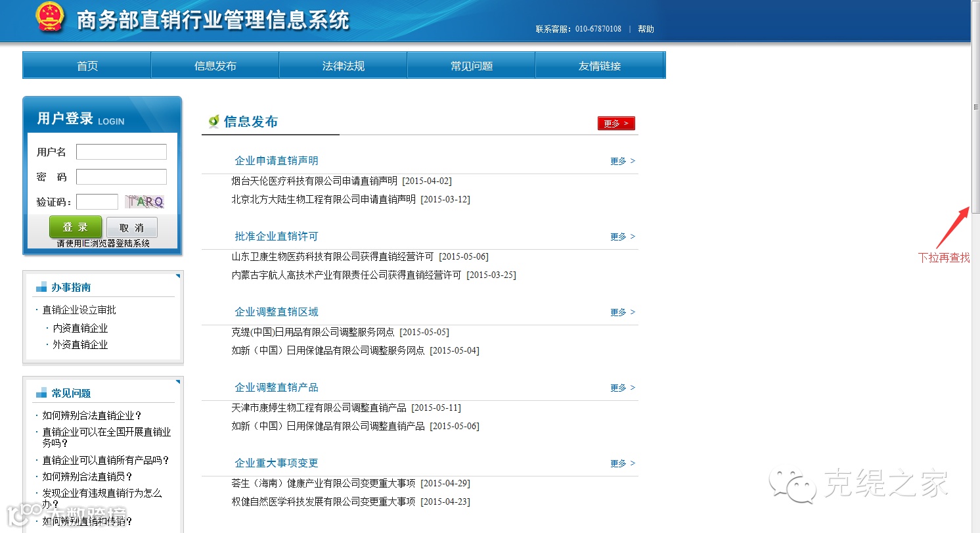Open FAQ 如何辨别合法直销员？
This screenshot has width=980, height=533.
(88, 476)
